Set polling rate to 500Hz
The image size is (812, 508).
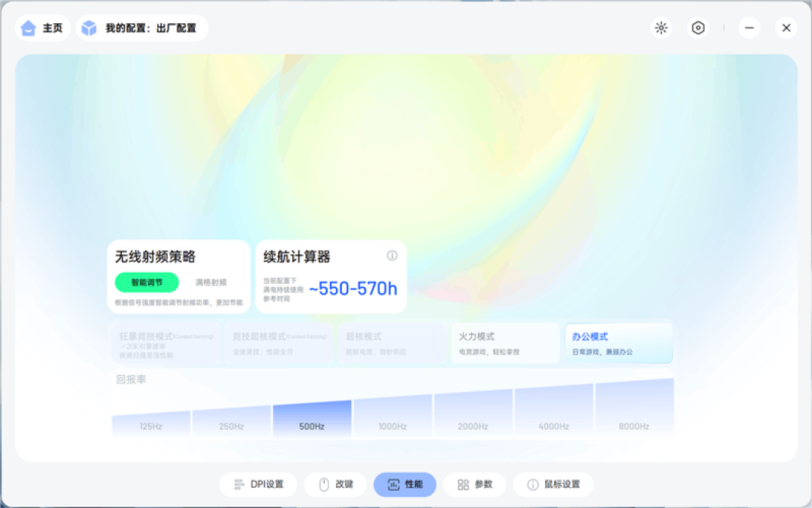click(312, 419)
